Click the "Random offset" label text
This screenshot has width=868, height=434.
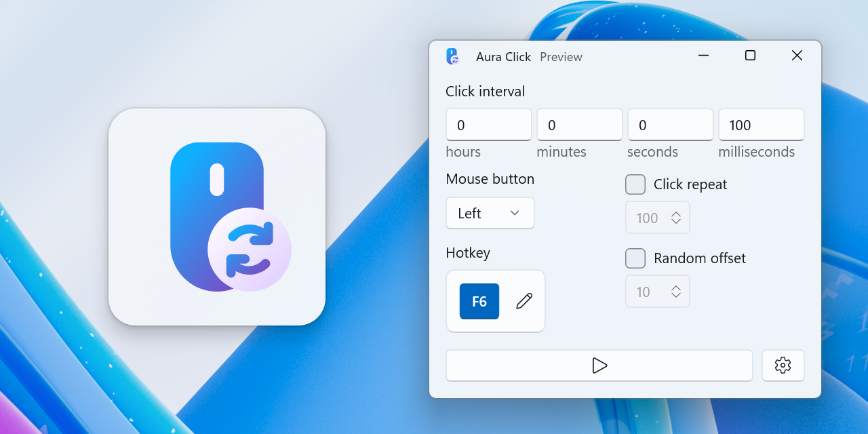(x=700, y=258)
